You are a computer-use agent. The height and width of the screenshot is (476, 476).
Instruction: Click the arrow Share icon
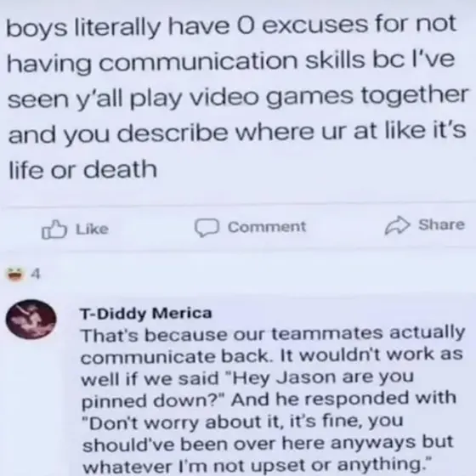pyautogui.click(x=397, y=225)
